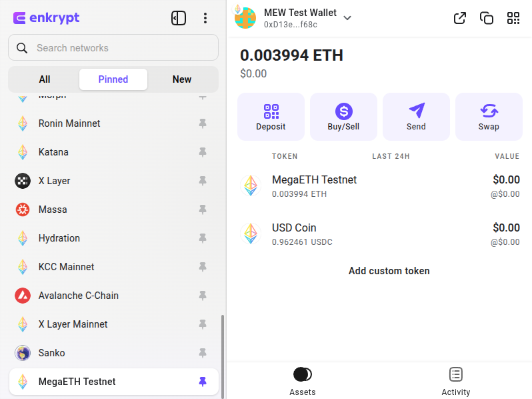The image size is (532, 399).
Task: Unpin the Sanko network
Action: (203, 353)
